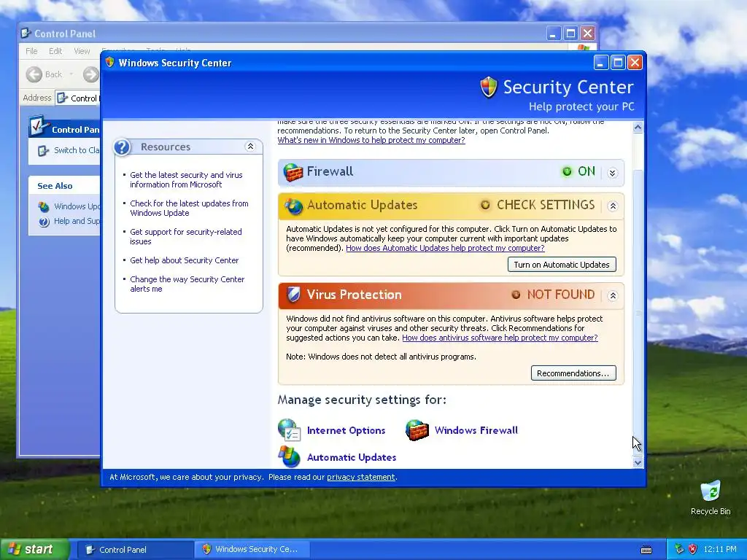Click the red security alert shield in system tray
The image size is (747, 560).
coord(693,549)
